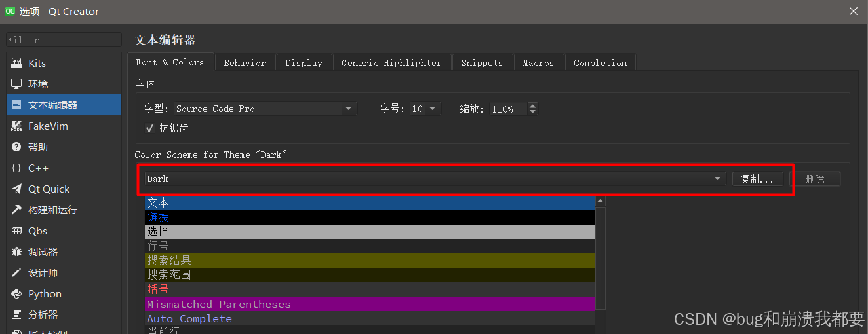Image resolution: width=868 pixels, height=334 pixels.
Task: Click the 分析器 category icon
Action: pyautogui.click(x=16, y=314)
